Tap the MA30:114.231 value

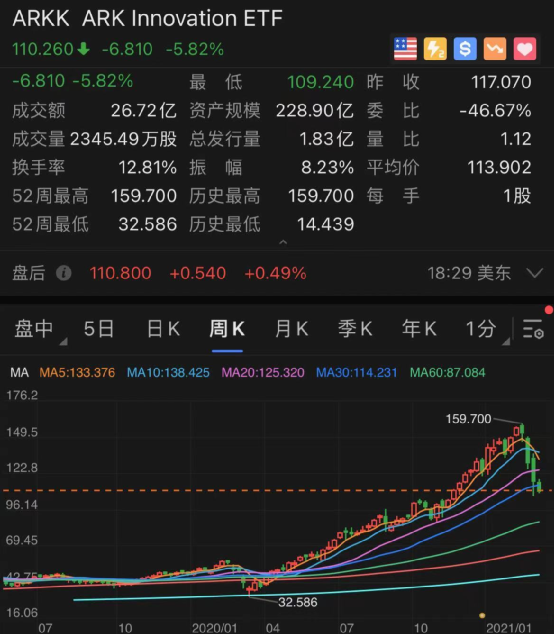[x=357, y=372]
